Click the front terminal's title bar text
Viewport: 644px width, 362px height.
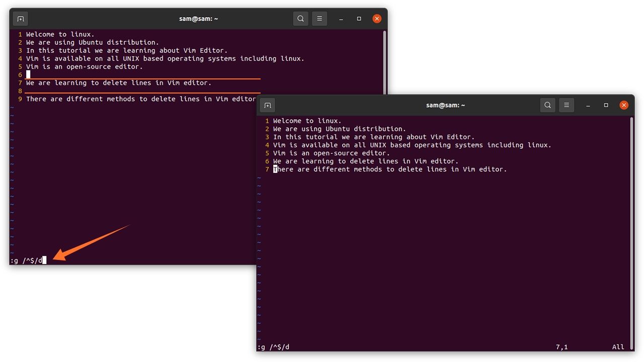[445, 106]
